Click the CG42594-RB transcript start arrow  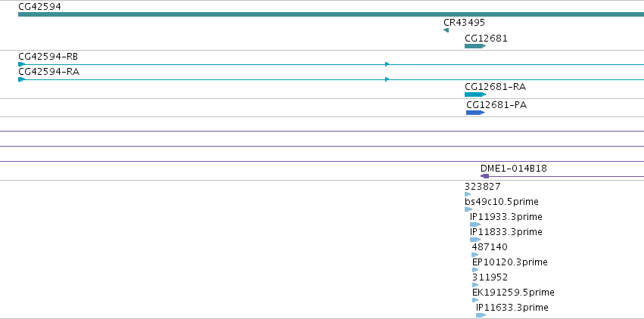pyautogui.click(x=21, y=64)
